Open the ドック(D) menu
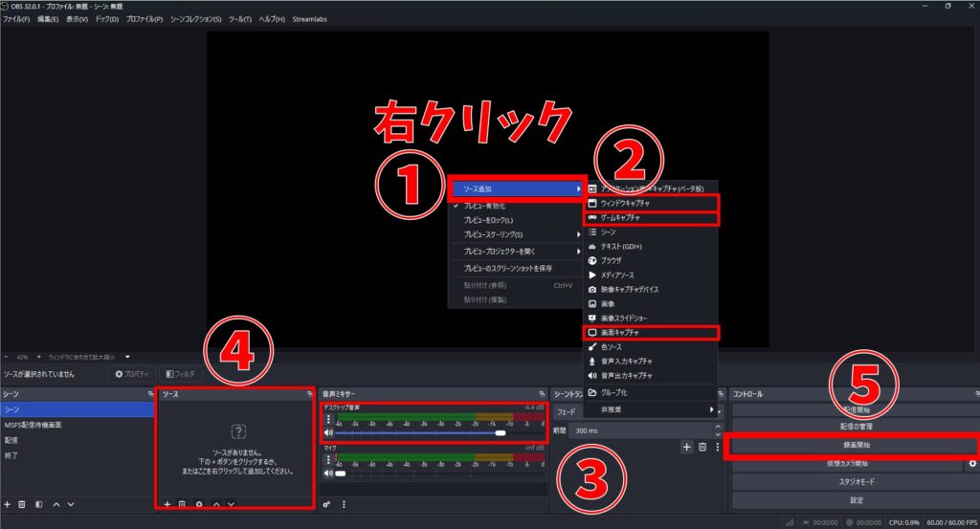 coord(107,19)
